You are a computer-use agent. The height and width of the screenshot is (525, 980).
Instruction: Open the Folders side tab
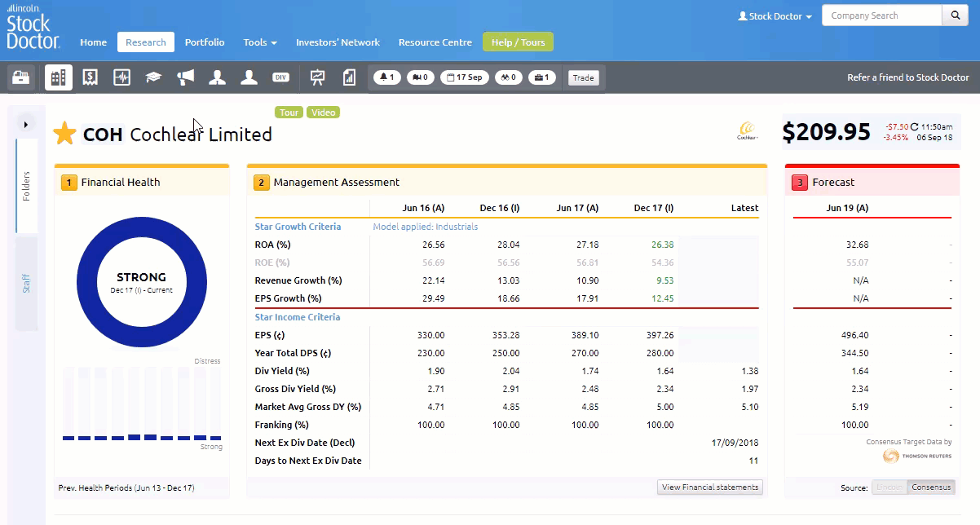tap(27, 187)
